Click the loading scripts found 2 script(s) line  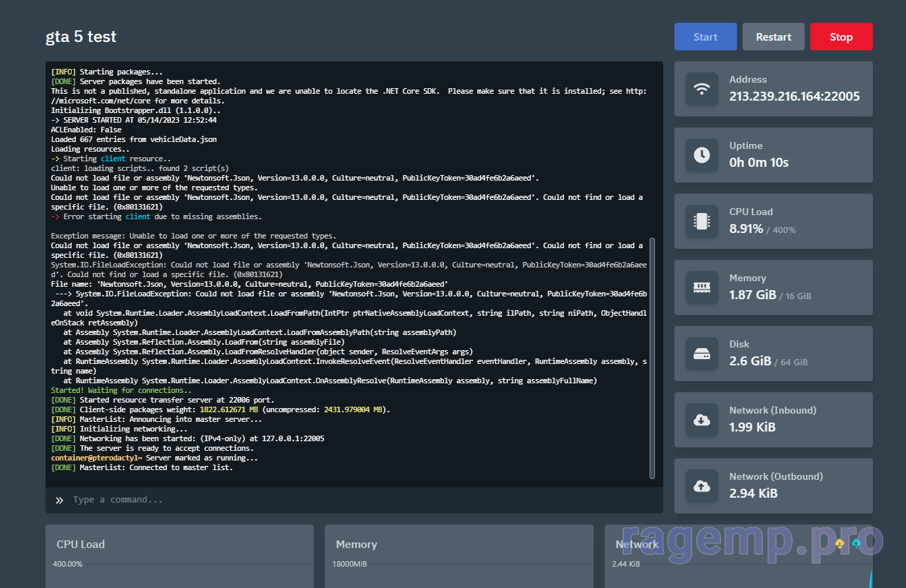pyautogui.click(x=140, y=168)
